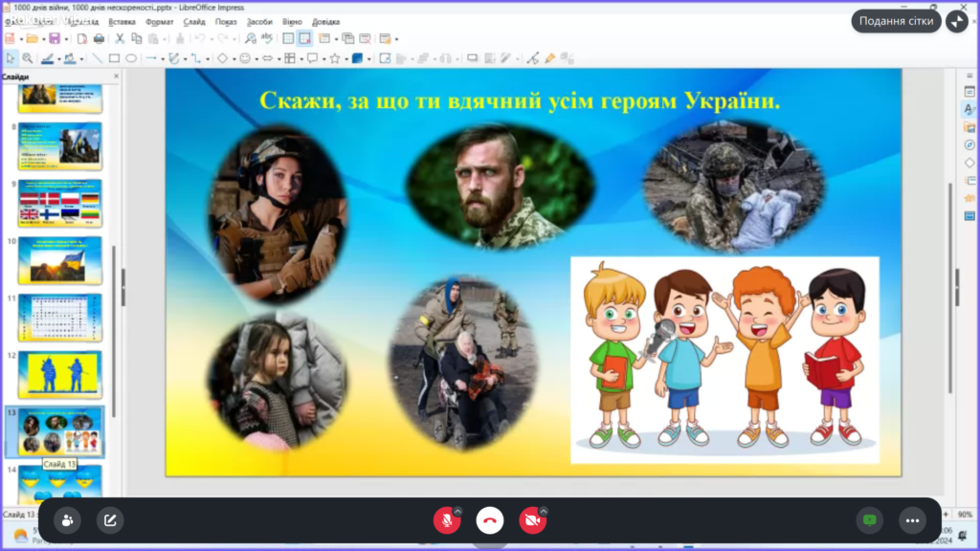The image size is (980, 551).
Task: Open more call options (three dots)
Action: [912, 520]
